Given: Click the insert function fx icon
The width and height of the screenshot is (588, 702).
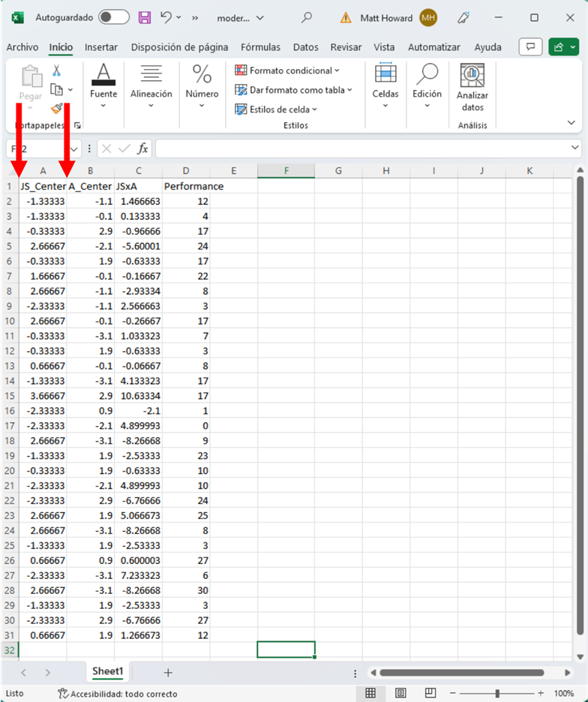Looking at the screenshot, I should (142, 148).
